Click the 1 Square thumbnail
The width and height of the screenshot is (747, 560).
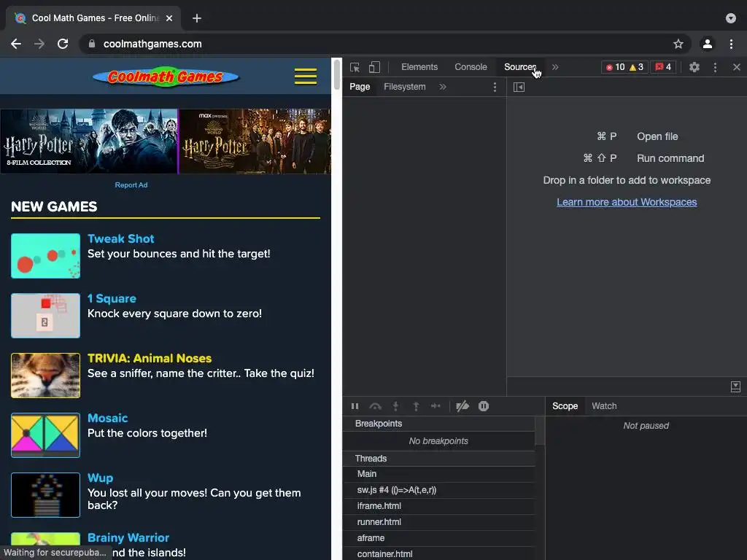[46, 316]
